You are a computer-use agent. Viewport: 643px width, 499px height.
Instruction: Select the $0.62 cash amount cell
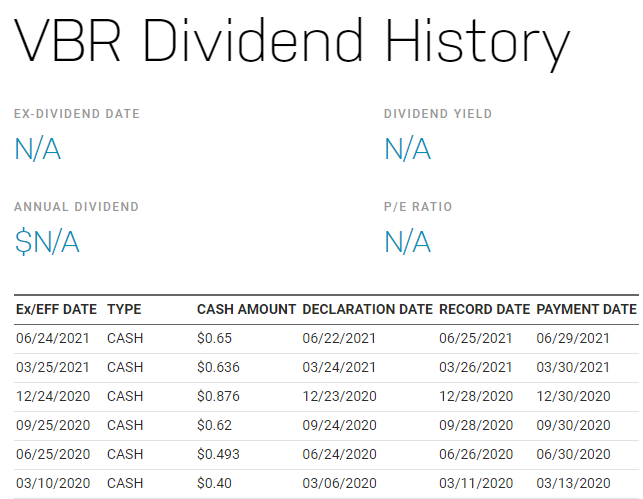(214, 425)
